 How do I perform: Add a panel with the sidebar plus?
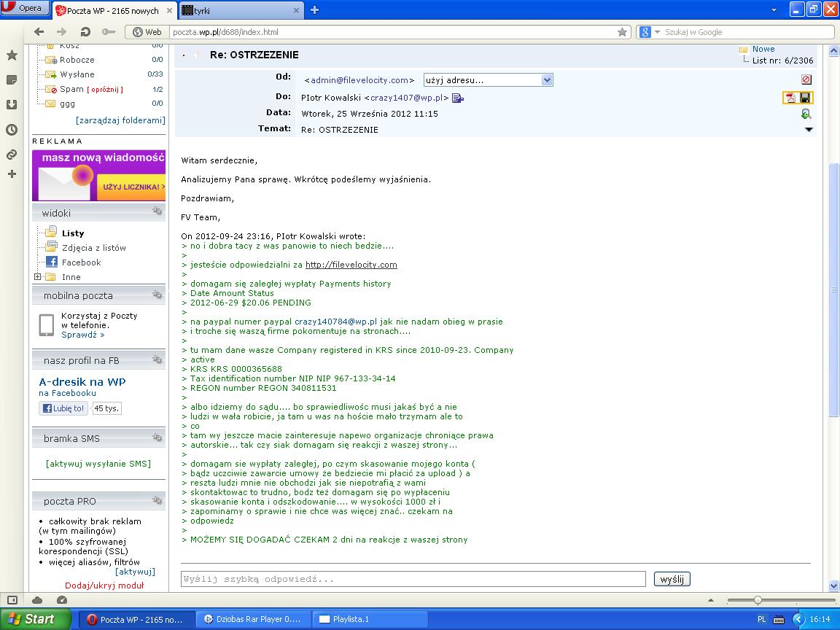(12, 174)
